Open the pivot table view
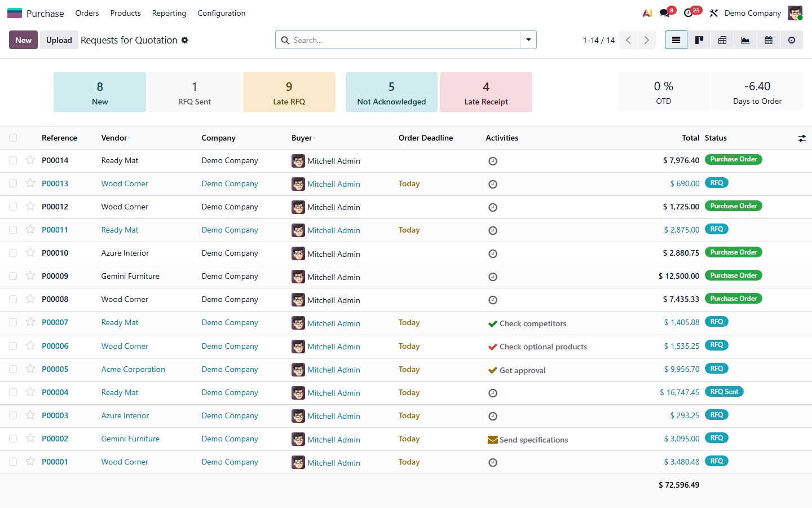 pyautogui.click(x=722, y=40)
